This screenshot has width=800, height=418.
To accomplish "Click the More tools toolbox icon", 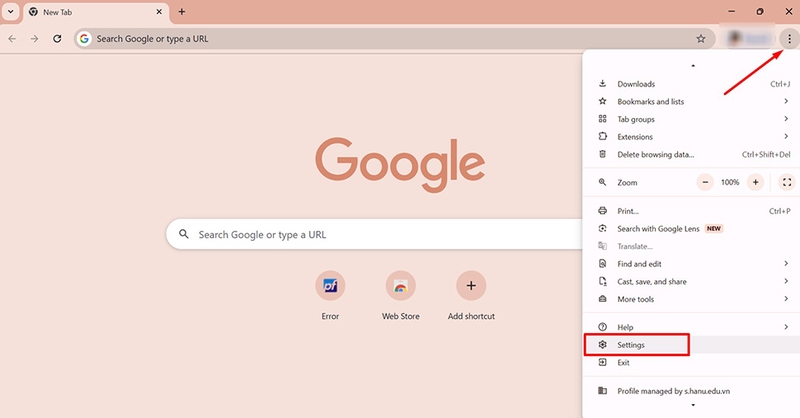I will pos(603,299).
